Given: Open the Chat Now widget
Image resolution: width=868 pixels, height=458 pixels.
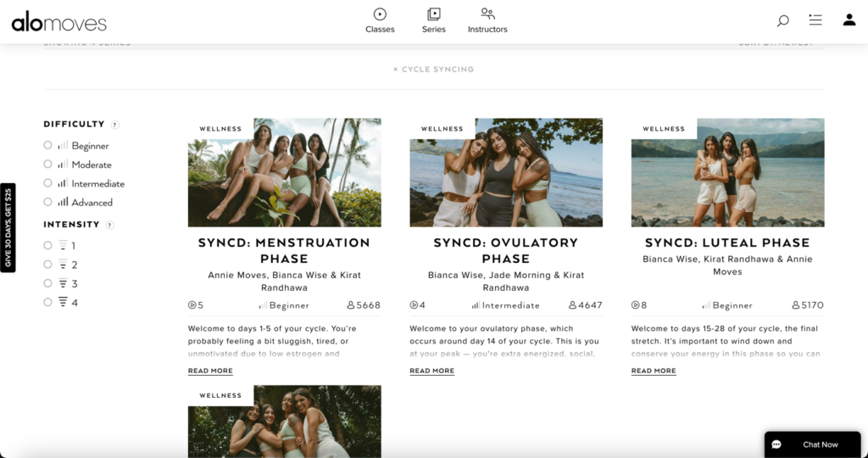Looking at the screenshot, I should [812, 444].
